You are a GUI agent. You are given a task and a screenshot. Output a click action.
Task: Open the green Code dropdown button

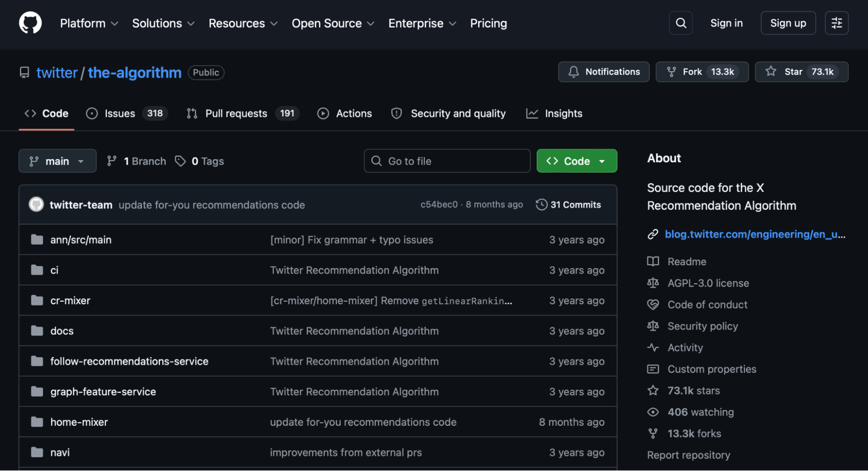(x=577, y=161)
